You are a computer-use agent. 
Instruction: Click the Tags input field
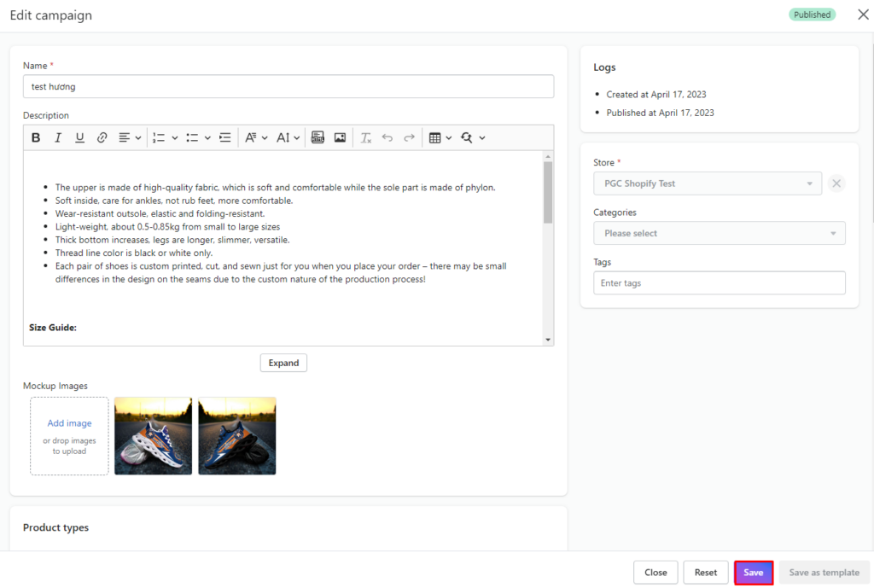coord(719,283)
